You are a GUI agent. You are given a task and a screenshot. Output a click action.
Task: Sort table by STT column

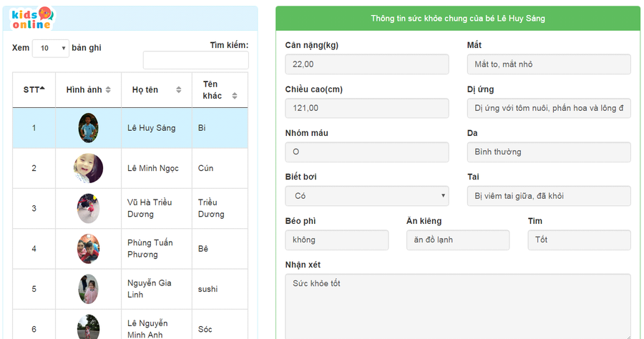34,89
